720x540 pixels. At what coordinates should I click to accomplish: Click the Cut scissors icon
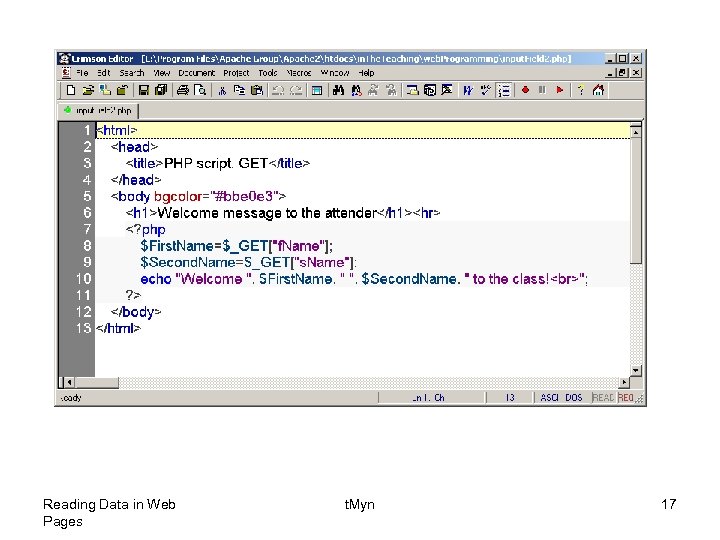tap(223, 90)
